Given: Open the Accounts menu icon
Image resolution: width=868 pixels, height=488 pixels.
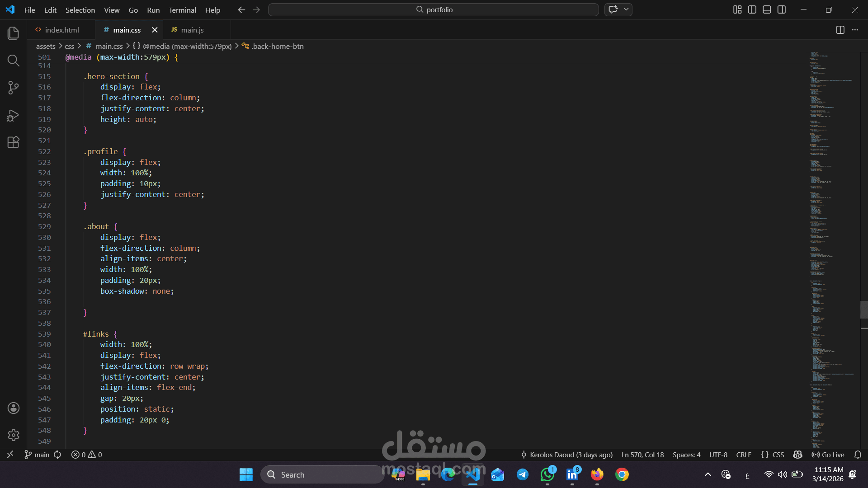Looking at the screenshot, I should [x=14, y=408].
